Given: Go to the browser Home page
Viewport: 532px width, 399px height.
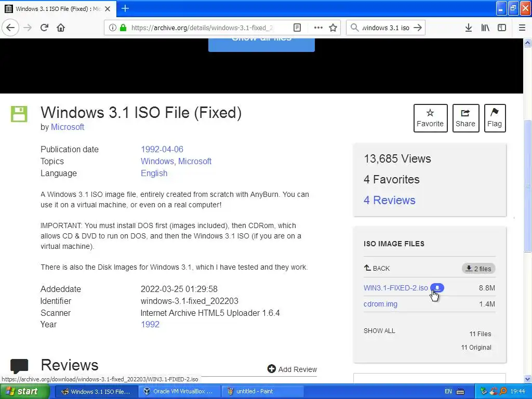Looking at the screenshot, I should point(61,28).
